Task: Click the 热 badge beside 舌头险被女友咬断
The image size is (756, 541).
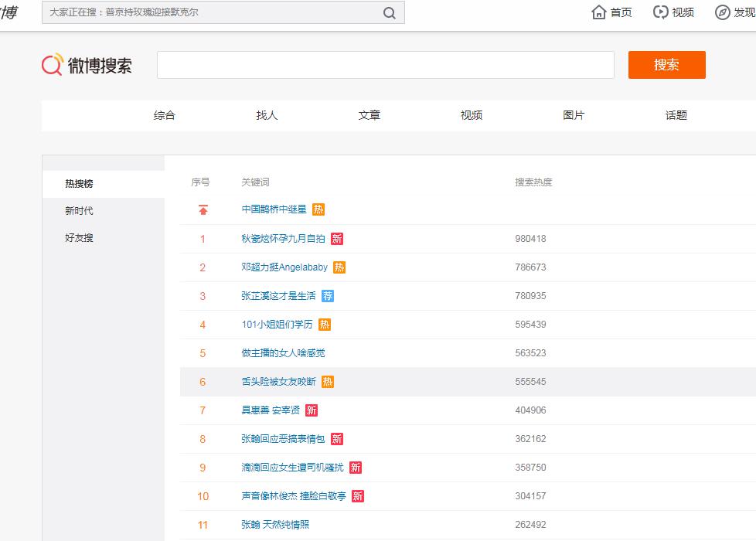Action: click(328, 382)
